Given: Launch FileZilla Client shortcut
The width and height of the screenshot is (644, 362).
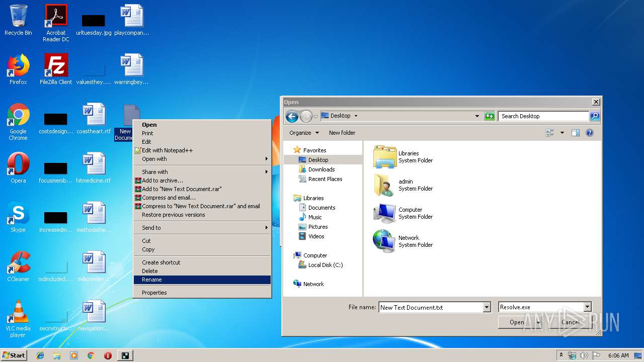Looking at the screenshot, I should 56,69.
